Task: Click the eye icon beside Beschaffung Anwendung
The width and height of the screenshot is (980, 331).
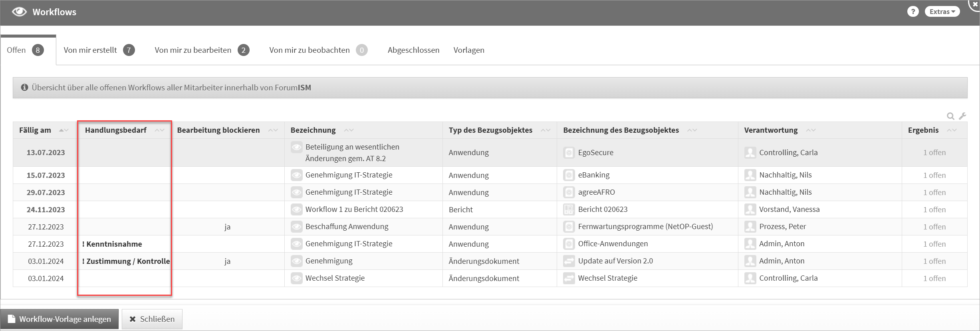Action: tap(296, 227)
